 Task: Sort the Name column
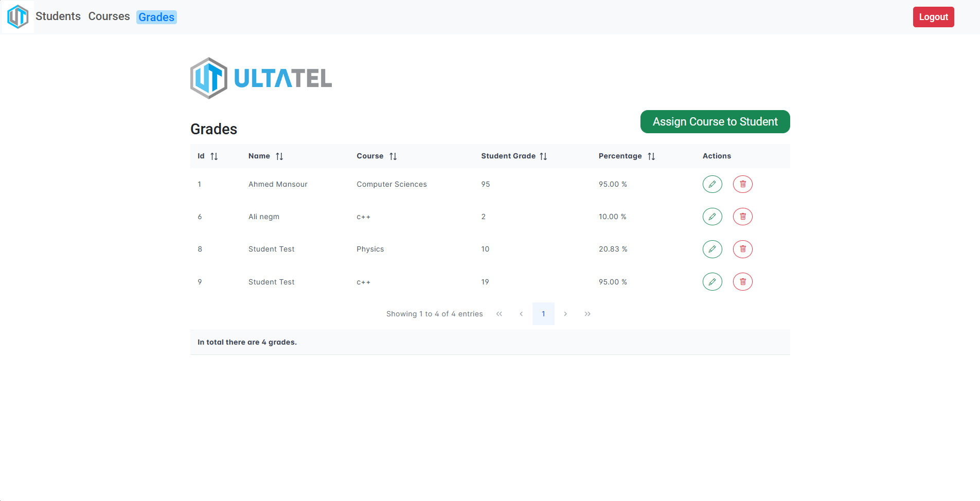[280, 156]
